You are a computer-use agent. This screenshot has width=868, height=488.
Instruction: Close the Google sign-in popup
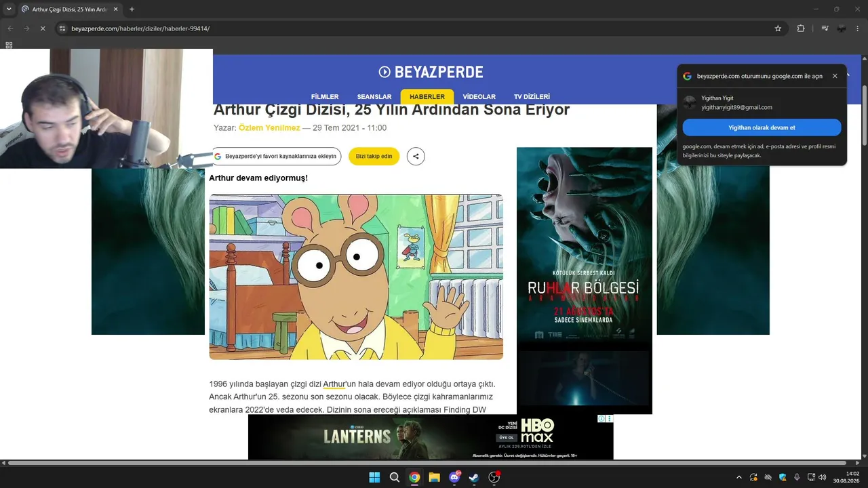[x=835, y=76]
